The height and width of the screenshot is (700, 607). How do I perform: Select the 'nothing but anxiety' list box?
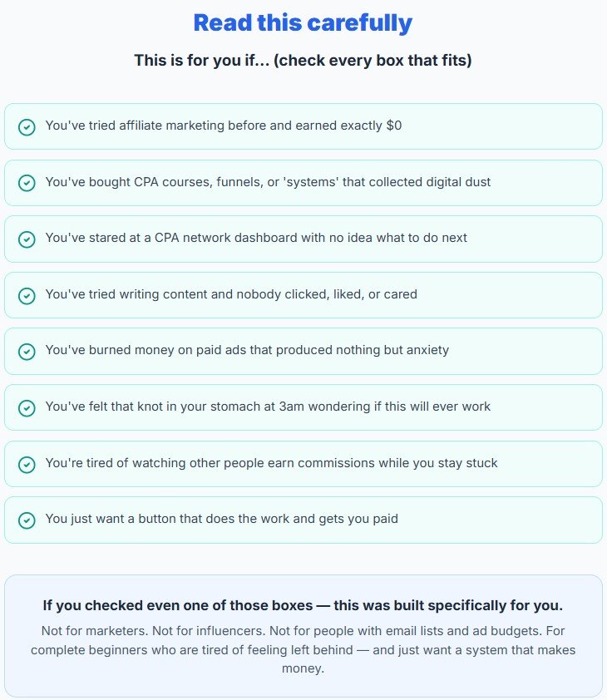[x=303, y=352]
